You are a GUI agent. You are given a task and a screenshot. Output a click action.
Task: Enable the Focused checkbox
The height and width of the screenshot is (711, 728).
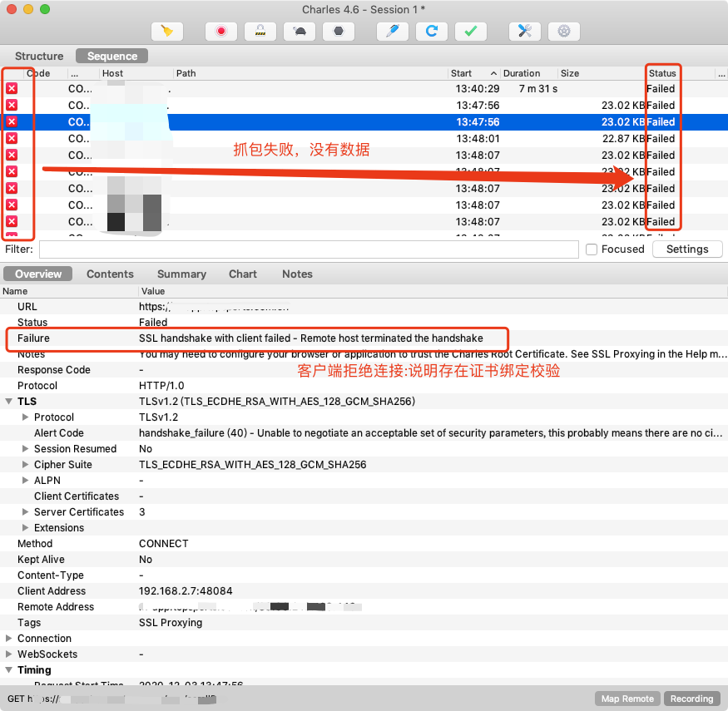tap(593, 249)
